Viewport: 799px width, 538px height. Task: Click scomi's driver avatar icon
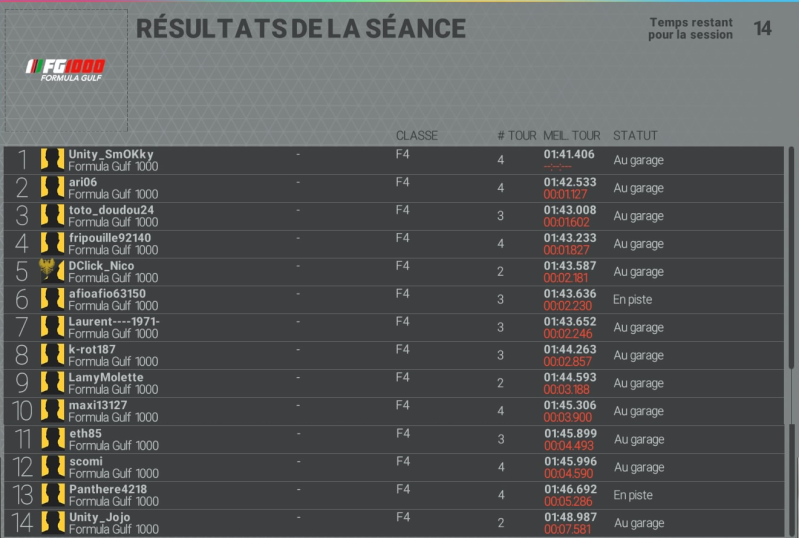point(53,467)
